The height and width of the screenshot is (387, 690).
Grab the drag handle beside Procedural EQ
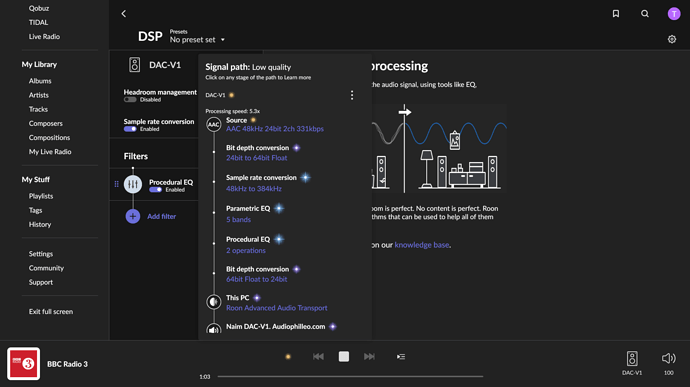[117, 184]
